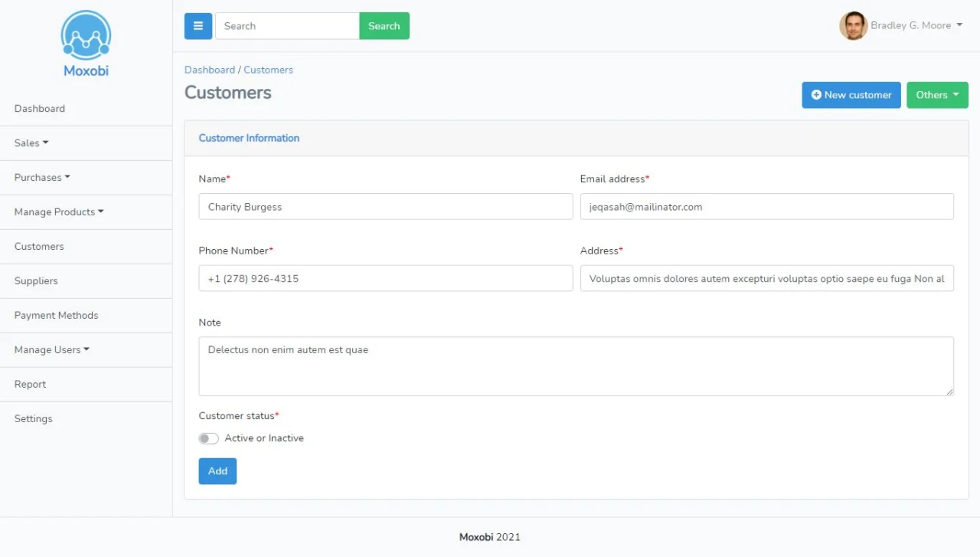This screenshot has height=557, width=980.
Task: Focus the Name field with Charity Burgess
Action: 386,207
